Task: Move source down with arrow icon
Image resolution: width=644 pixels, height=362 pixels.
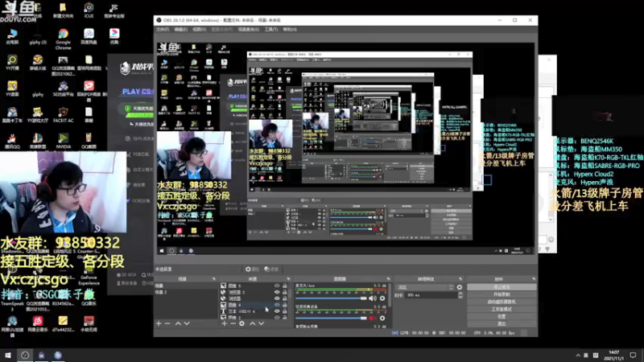Action: click(261, 324)
